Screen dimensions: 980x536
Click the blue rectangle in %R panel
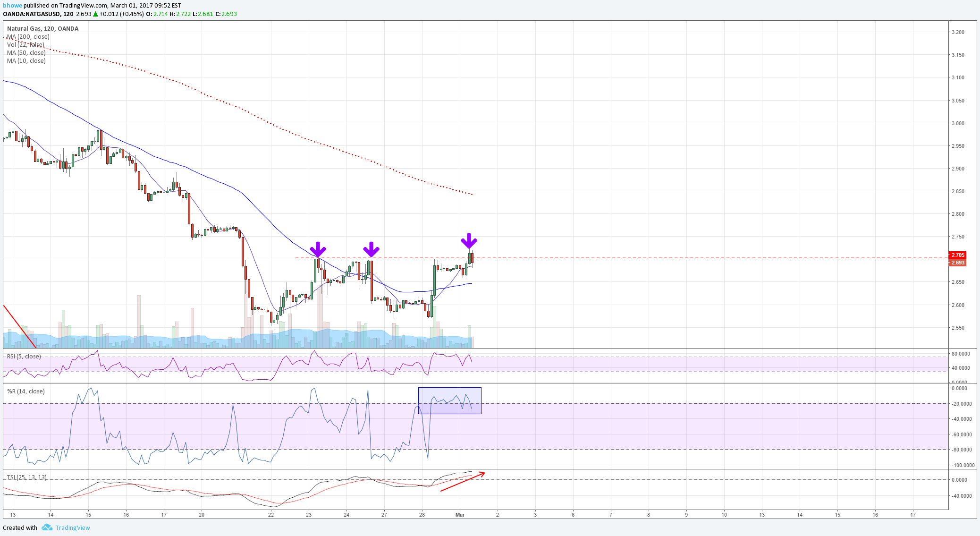(449, 400)
